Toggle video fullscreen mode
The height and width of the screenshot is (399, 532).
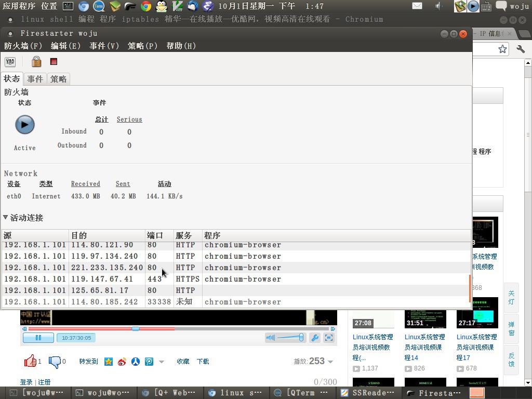pyautogui.click(x=329, y=338)
